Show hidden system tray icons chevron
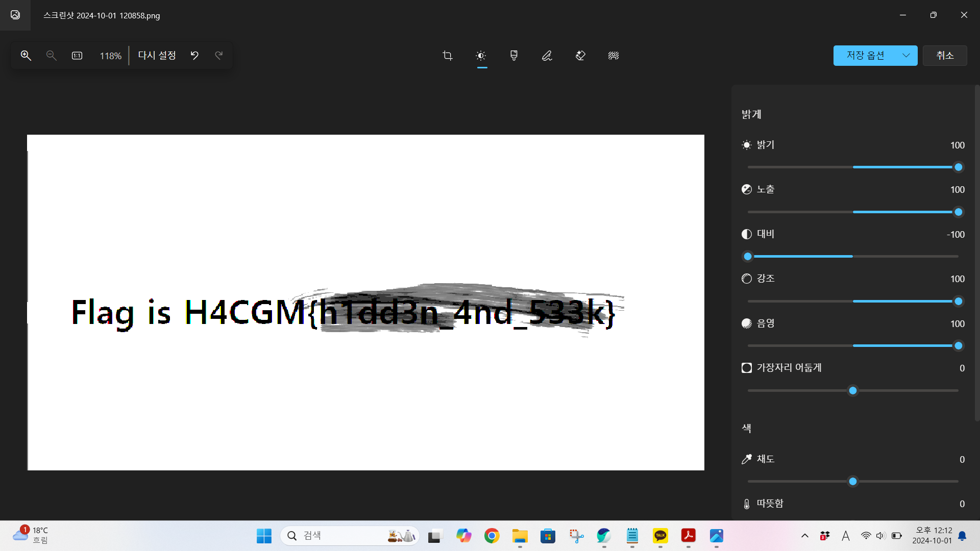The image size is (980, 551). 805,536
